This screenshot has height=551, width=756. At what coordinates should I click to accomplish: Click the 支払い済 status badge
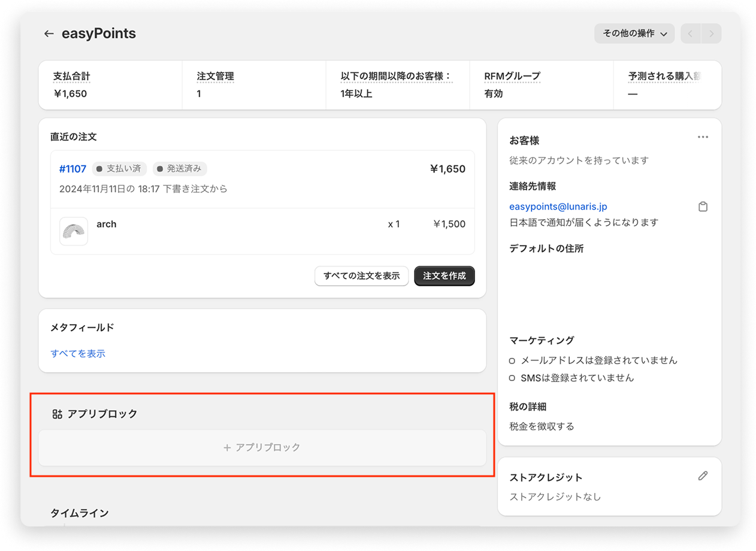119,169
